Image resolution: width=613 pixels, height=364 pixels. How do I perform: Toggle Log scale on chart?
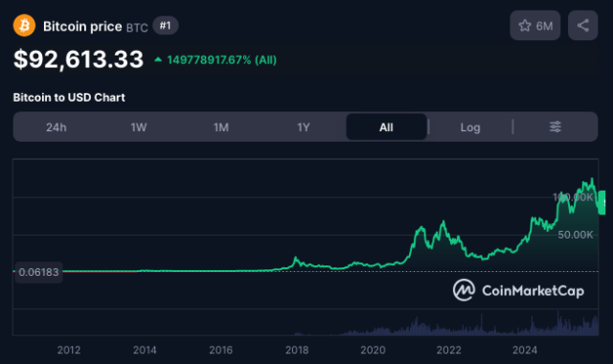click(x=470, y=127)
